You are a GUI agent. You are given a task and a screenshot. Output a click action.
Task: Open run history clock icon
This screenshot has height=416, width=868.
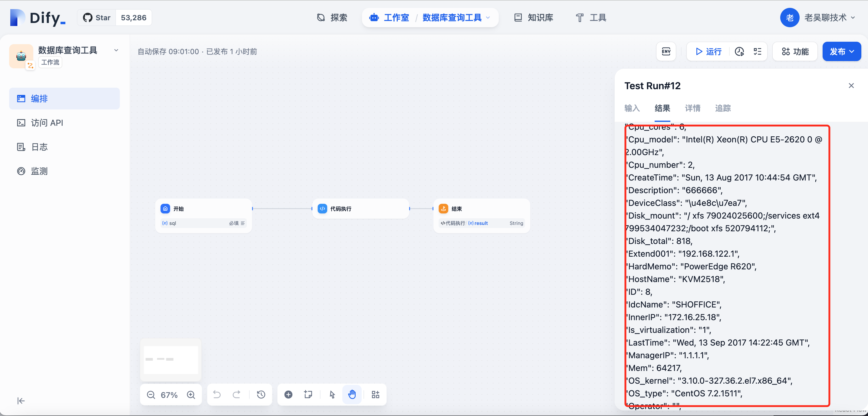pos(739,51)
